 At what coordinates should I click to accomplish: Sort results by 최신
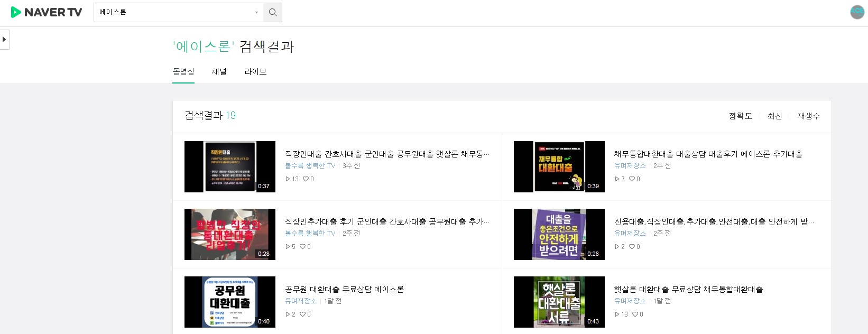[774, 116]
